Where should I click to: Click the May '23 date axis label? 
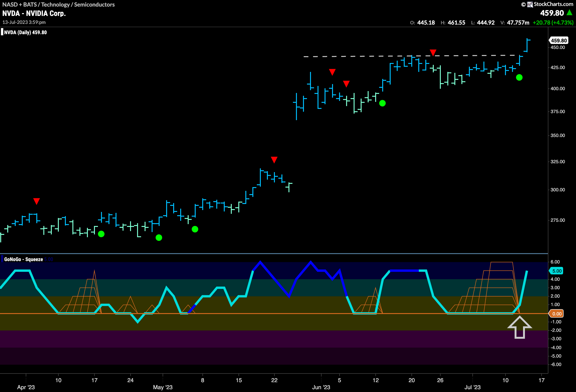(163, 387)
